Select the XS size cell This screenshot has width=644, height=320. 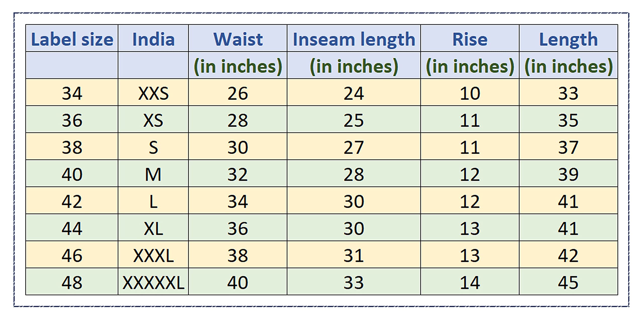coord(153,120)
